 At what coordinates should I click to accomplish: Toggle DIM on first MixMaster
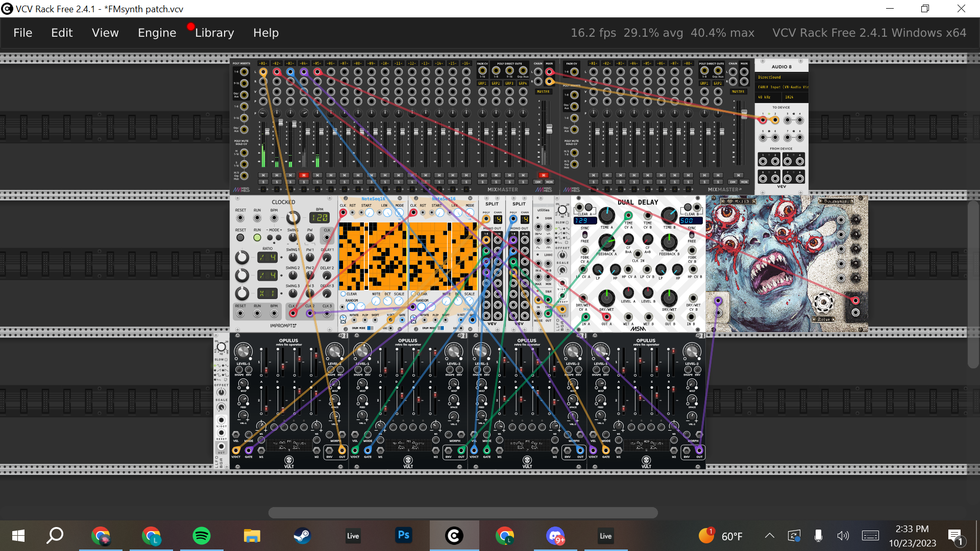tap(538, 182)
